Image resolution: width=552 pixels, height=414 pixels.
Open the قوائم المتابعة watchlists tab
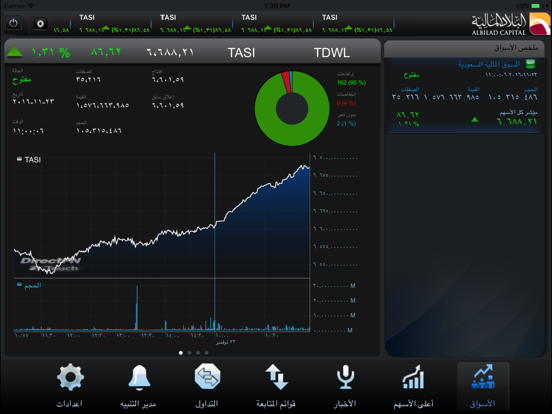276,386
